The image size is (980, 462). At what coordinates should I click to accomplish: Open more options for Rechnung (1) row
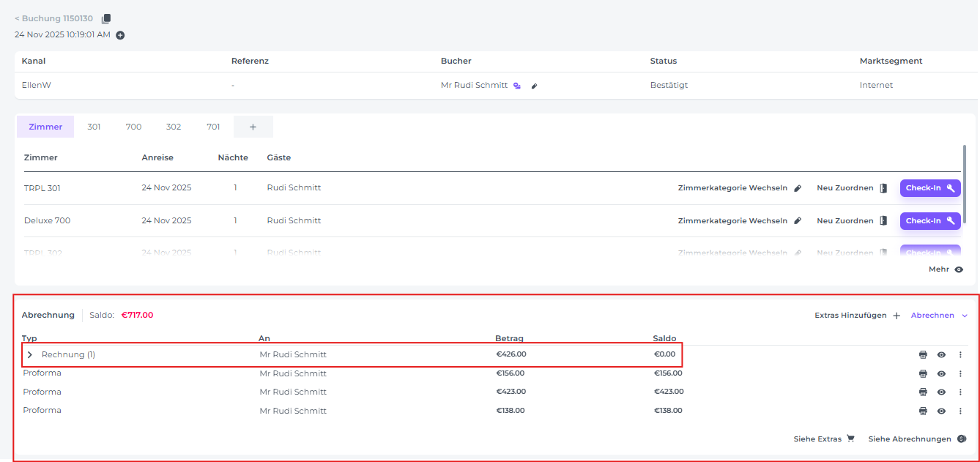(x=960, y=355)
